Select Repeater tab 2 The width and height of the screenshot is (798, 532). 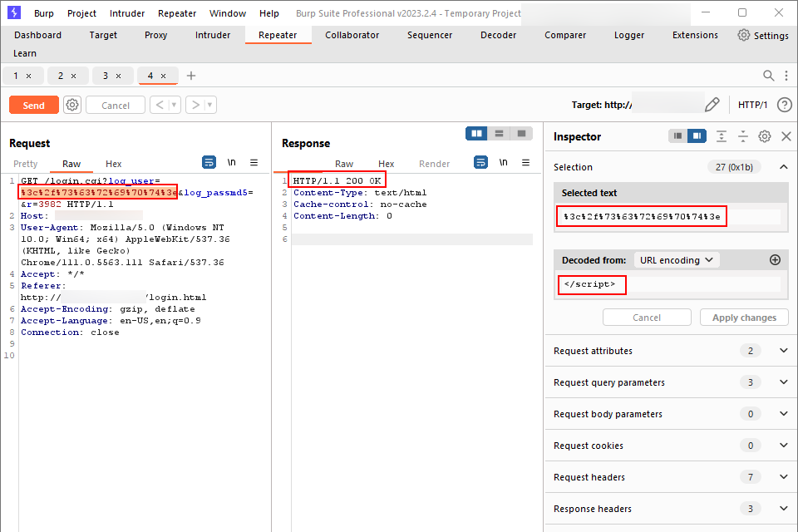coord(61,76)
